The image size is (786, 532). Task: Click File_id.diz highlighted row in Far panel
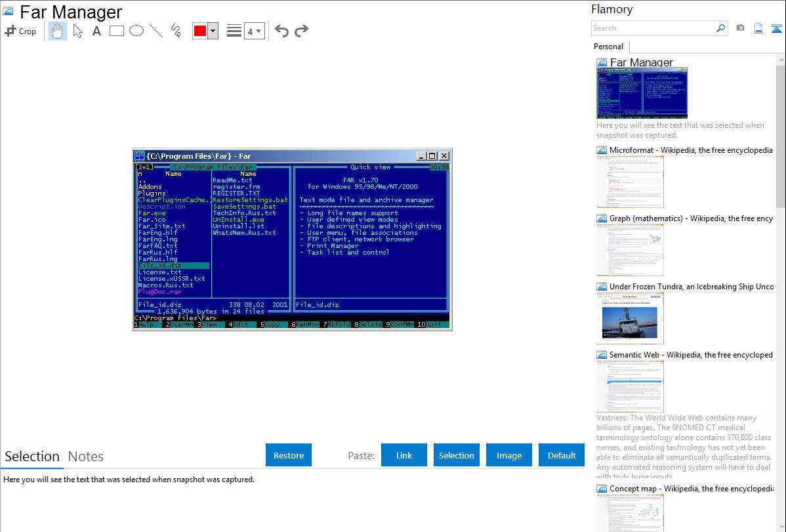point(173,266)
